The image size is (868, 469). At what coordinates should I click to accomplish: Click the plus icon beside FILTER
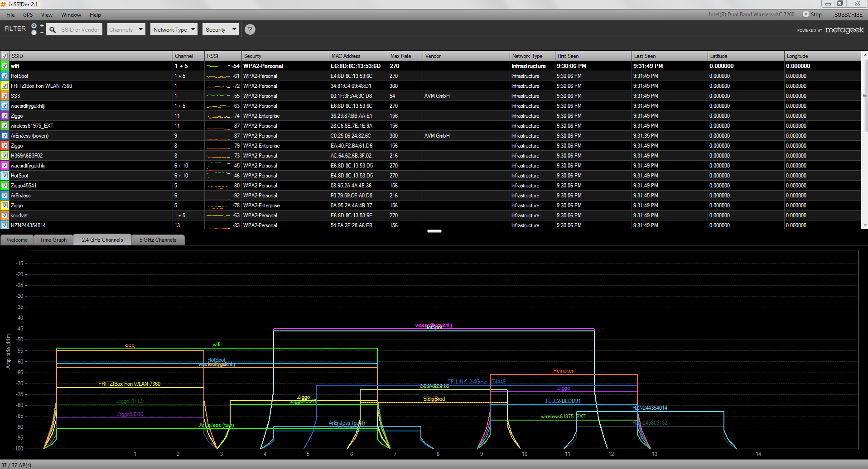[x=42, y=26]
